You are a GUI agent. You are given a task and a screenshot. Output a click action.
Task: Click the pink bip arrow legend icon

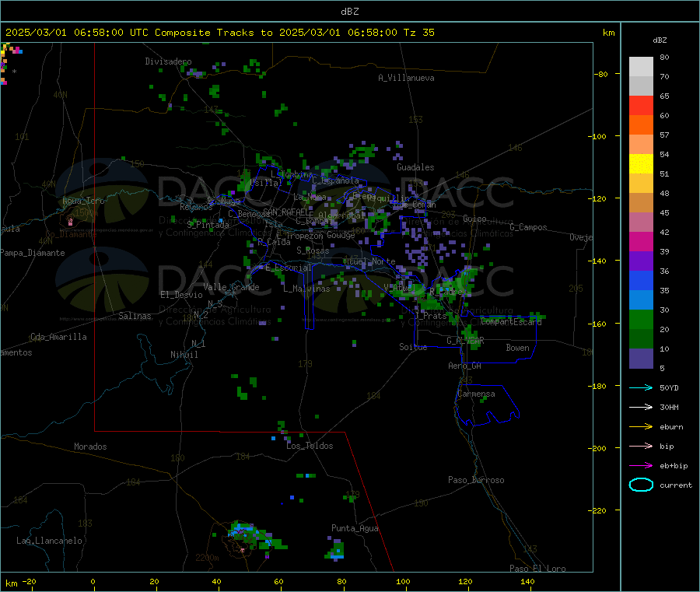coord(641,446)
